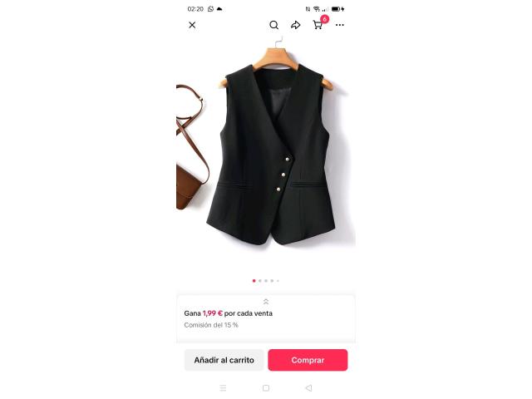Open the three-dot more options menu
The width and height of the screenshot is (532, 399).
click(340, 25)
